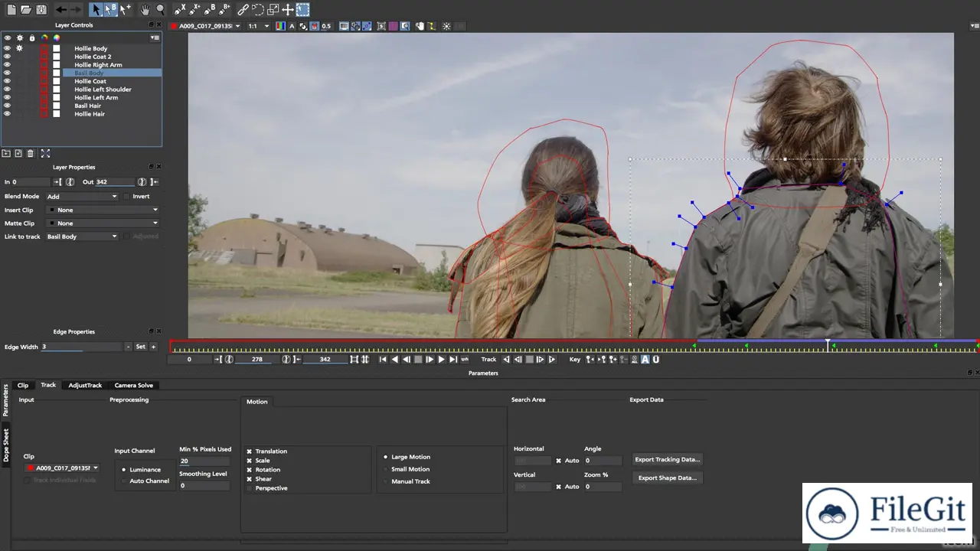
Task: Select the Scale tool in the top toolbar
Action: 273,10
